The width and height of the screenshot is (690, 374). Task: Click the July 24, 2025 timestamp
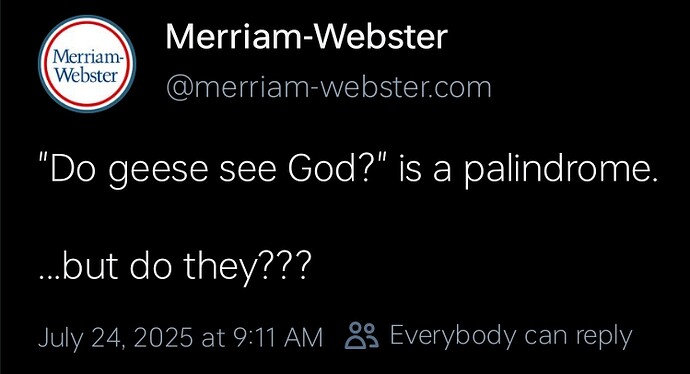(180, 337)
